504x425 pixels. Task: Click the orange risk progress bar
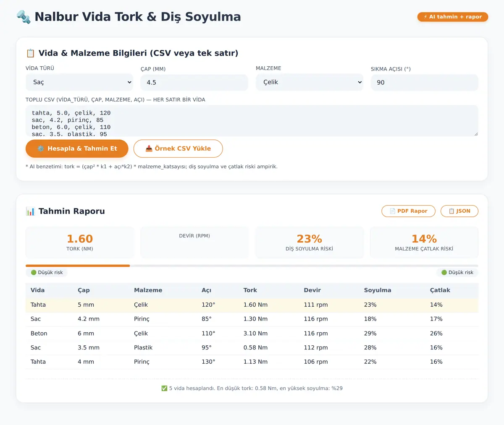pos(78,266)
